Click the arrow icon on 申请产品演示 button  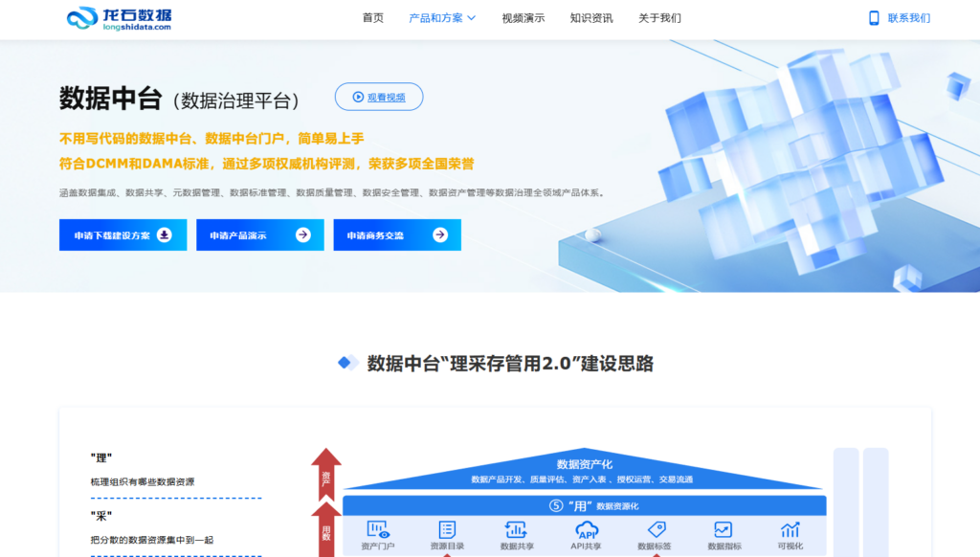pyautogui.click(x=302, y=234)
